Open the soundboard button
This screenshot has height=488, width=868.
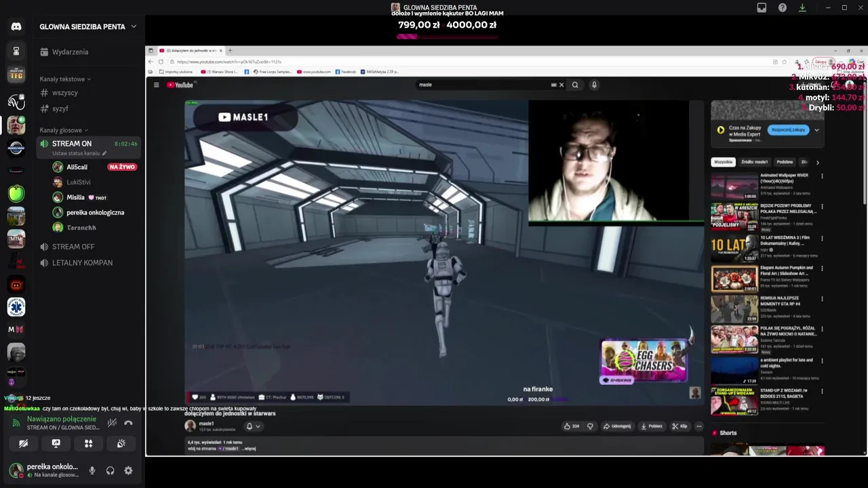point(121,443)
